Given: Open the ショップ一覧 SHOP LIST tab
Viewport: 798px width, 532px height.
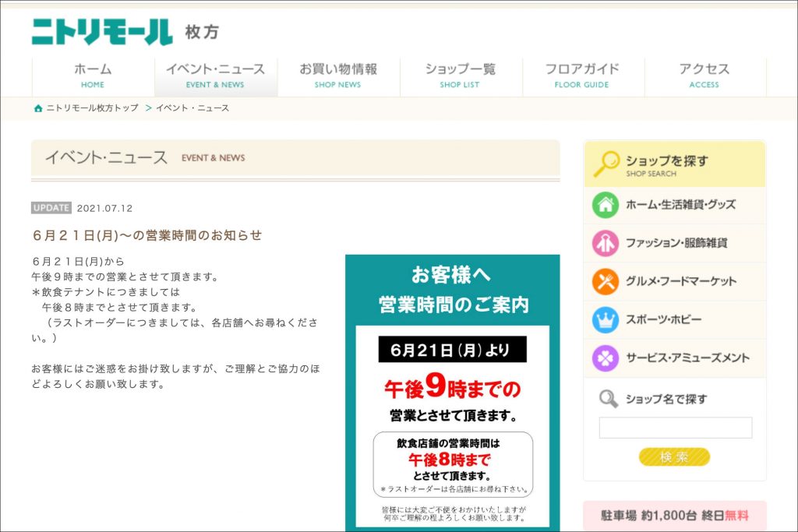Looking at the screenshot, I should 460,76.
